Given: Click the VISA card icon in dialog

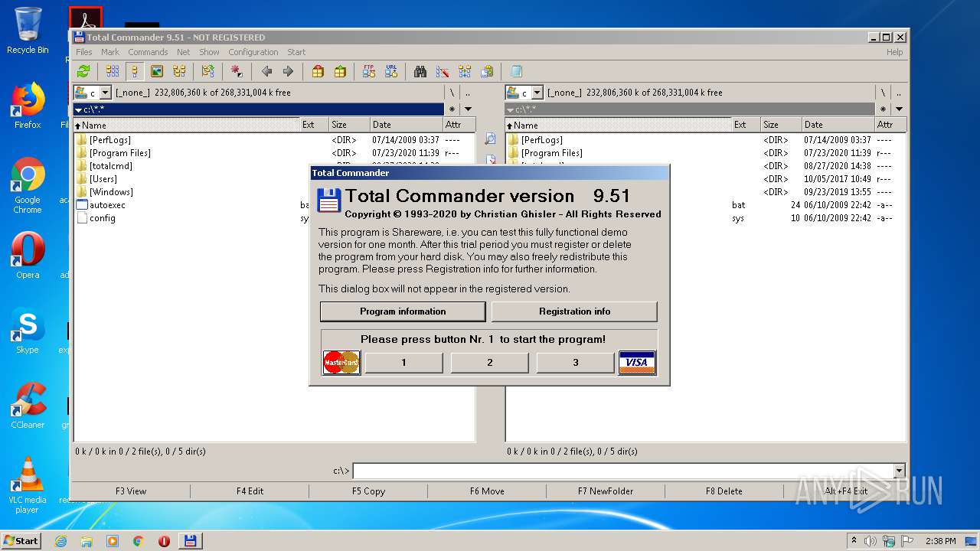Looking at the screenshot, I should pos(637,362).
